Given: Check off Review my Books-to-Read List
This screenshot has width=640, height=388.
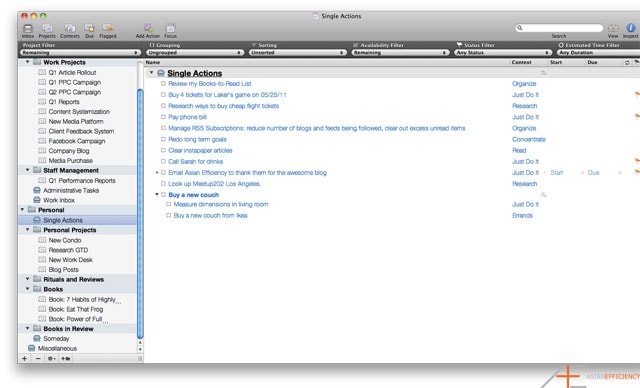Looking at the screenshot, I should 163,83.
